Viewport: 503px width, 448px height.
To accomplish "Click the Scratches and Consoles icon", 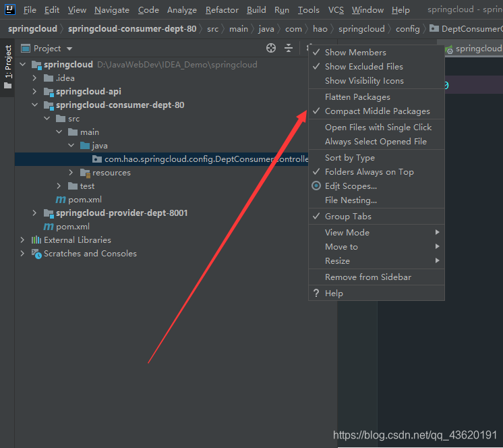I will click(x=36, y=254).
